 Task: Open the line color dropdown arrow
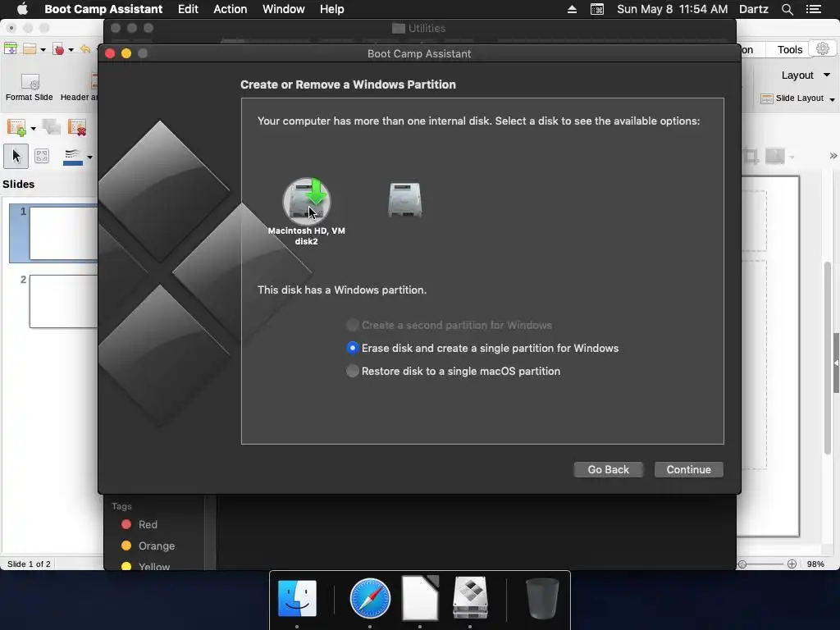click(x=89, y=157)
